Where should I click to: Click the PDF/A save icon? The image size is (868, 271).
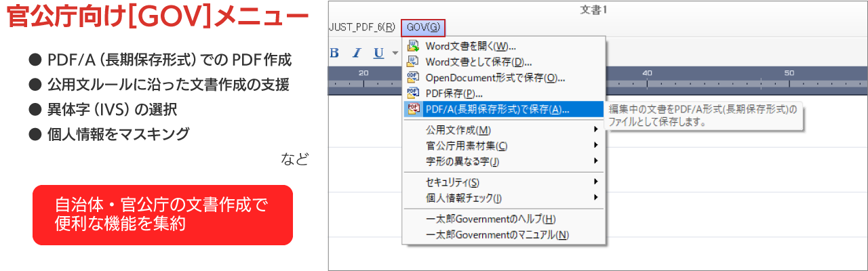click(412, 109)
